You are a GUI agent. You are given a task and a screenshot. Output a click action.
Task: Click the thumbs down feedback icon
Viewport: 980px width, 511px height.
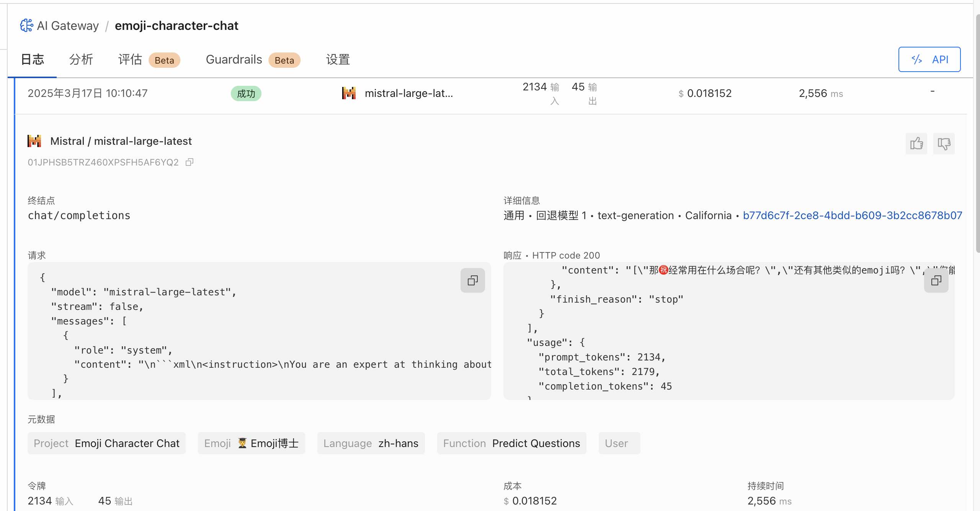point(944,144)
